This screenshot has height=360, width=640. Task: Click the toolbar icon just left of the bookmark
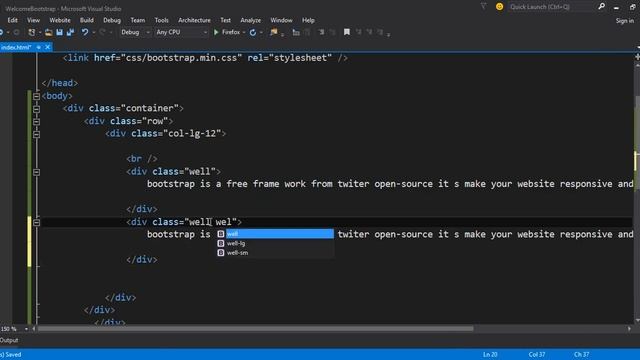click(332, 32)
